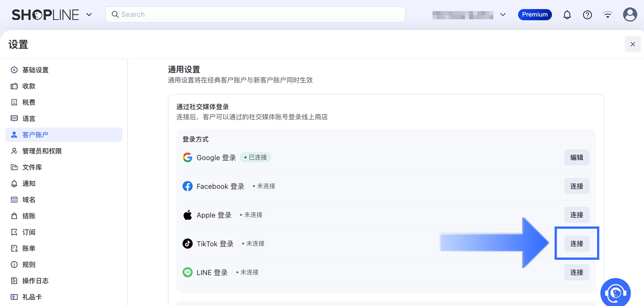Click 编辑 button for Google 登录
The height and width of the screenshot is (306, 644).
(577, 158)
